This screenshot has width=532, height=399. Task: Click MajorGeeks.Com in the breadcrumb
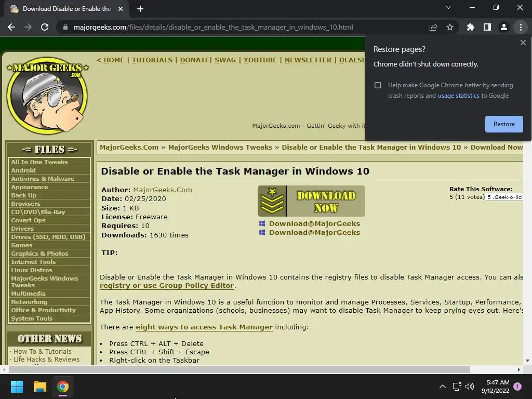[129, 147]
